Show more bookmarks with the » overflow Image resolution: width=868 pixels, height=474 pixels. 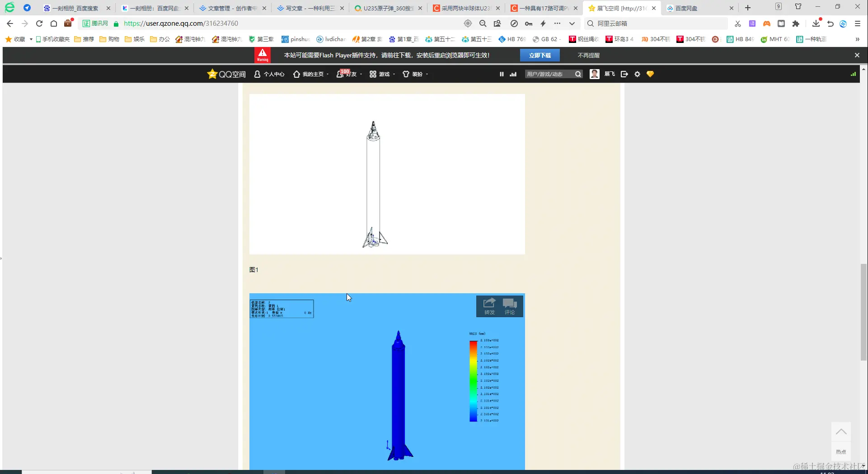click(857, 39)
